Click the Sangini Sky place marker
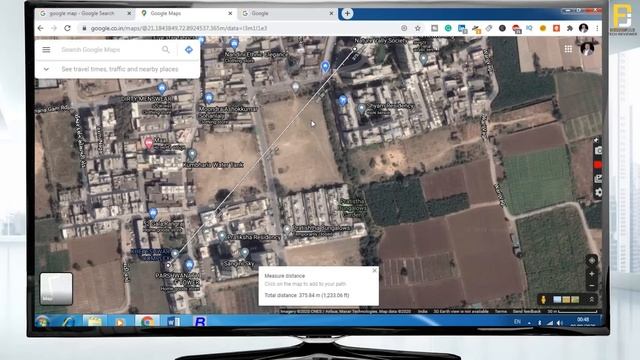Image resolution: width=640 pixels, height=360 pixels. pos(244,253)
